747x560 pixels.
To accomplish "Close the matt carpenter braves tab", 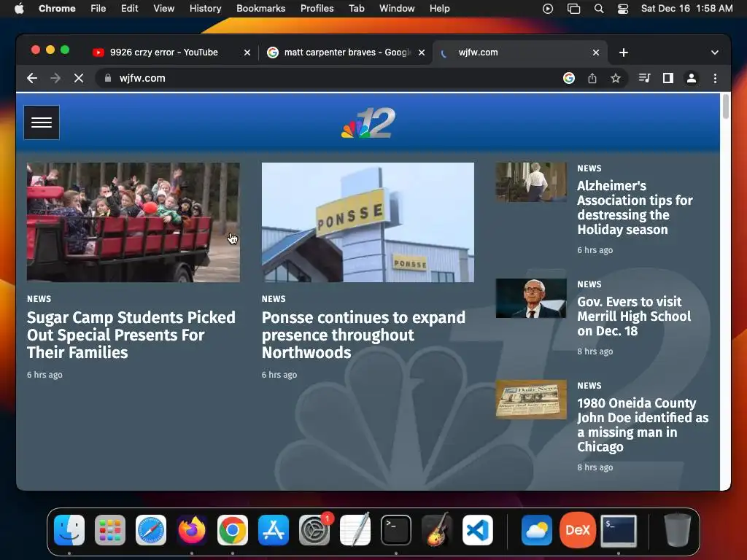I will pos(422,52).
